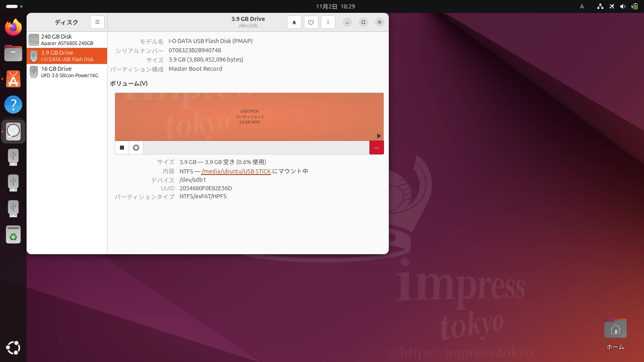Click the battery icon in the top bar
The image size is (644, 362).
[x=634, y=6]
